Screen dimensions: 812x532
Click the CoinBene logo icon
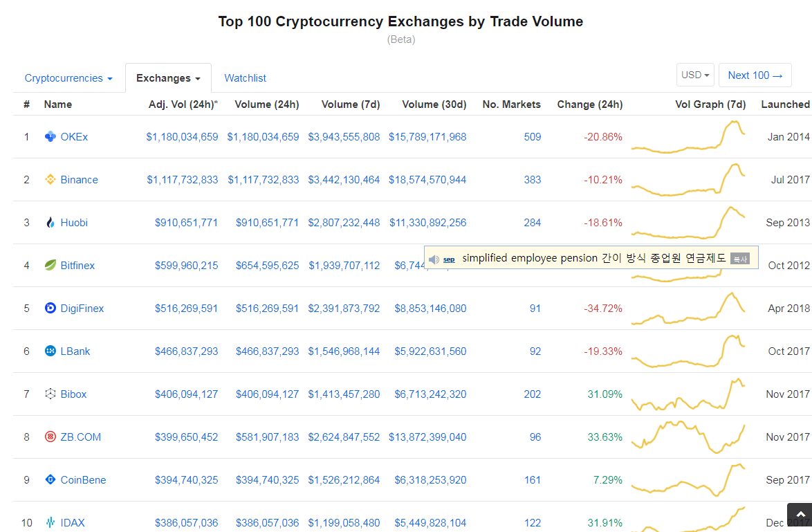pos(50,479)
